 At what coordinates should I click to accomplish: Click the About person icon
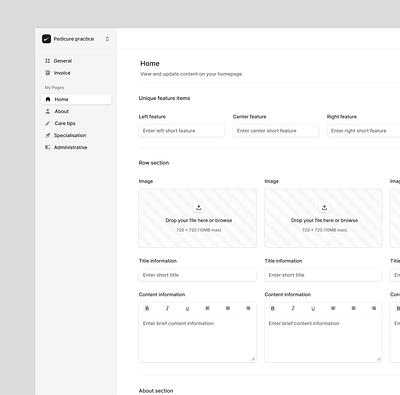pyautogui.click(x=48, y=111)
